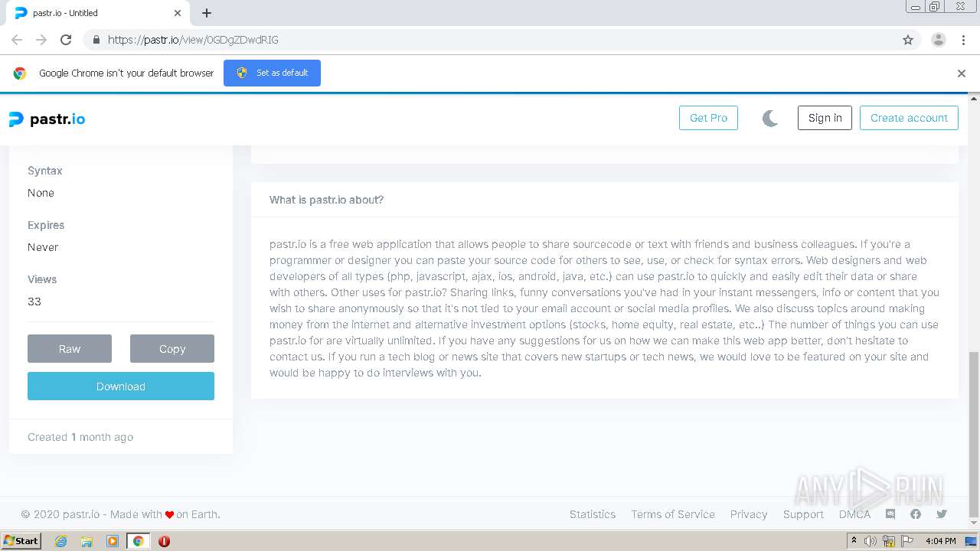Image resolution: width=980 pixels, height=551 pixels.
Task: Click the Expires value 'Never'
Action: click(x=43, y=247)
